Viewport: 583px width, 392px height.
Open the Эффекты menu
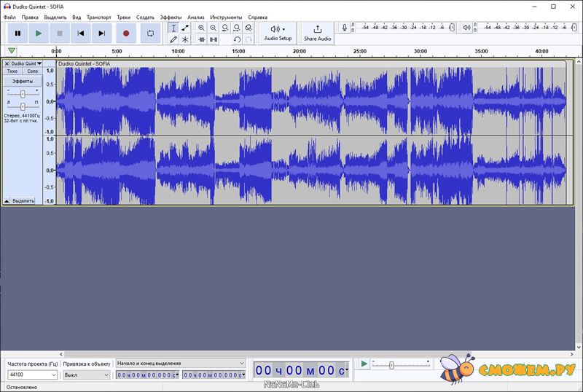pyautogui.click(x=171, y=16)
